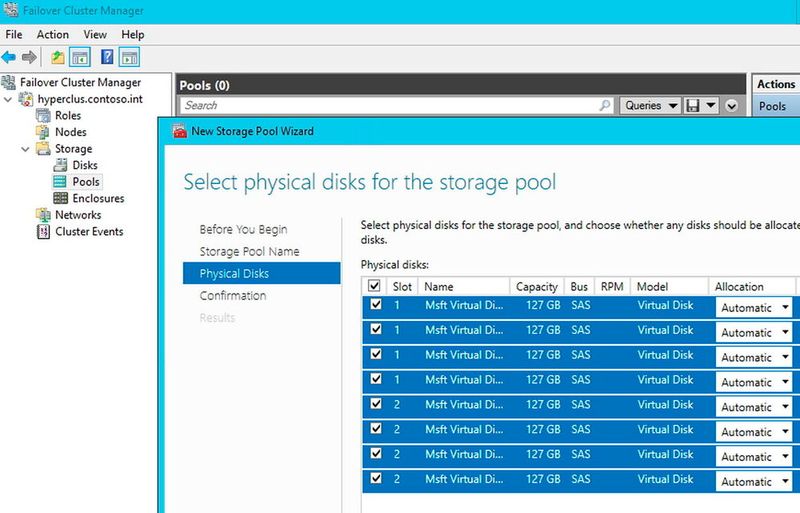Open the Queries dropdown

(650, 106)
